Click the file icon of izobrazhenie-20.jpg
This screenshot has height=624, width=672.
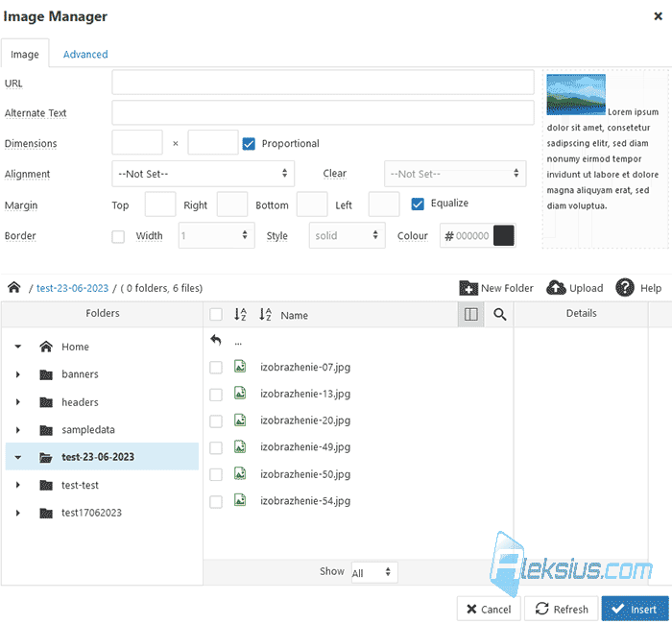click(240, 420)
